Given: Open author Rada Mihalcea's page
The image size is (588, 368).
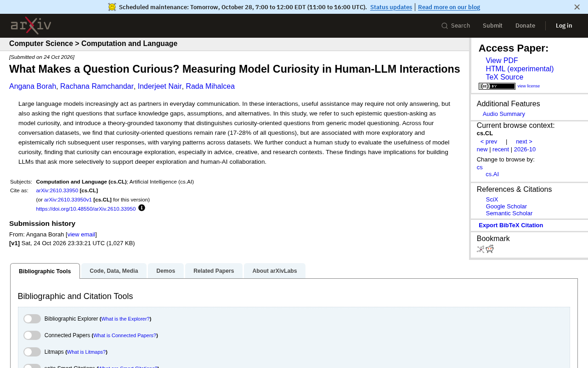Looking at the screenshot, I should coord(210,86).
